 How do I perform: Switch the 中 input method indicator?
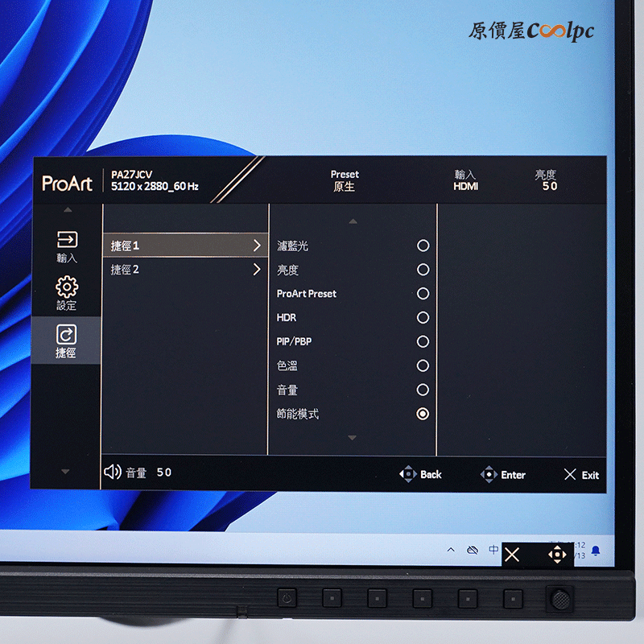(493, 549)
